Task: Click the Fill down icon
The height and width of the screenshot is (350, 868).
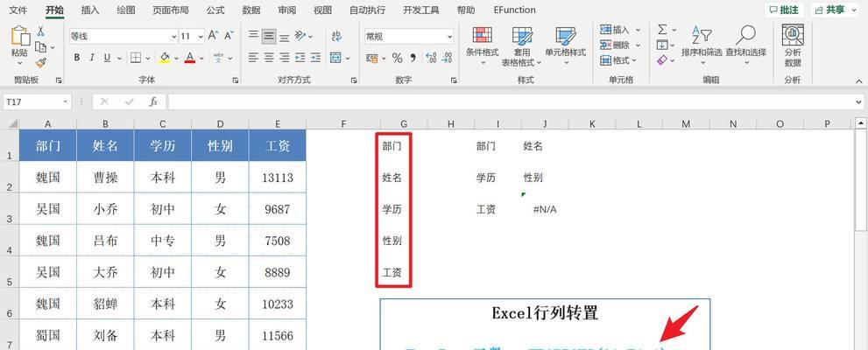Action: [x=662, y=45]
